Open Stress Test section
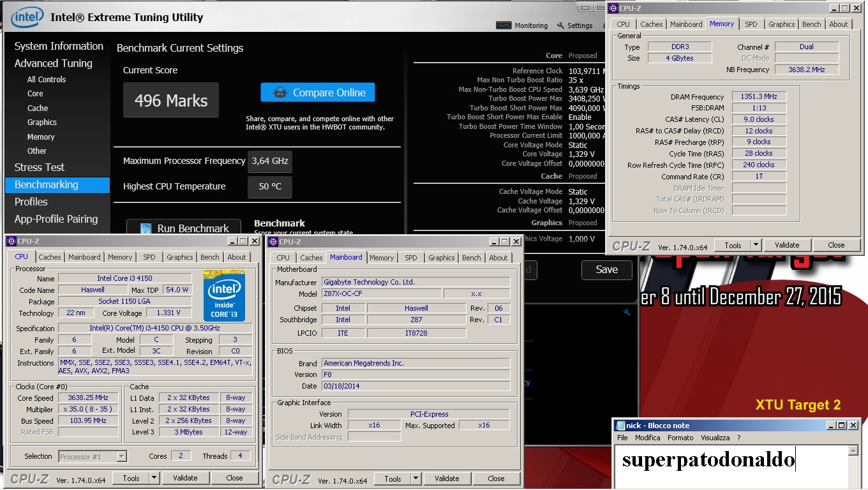868x490 pixels. (x=40, y=167)
